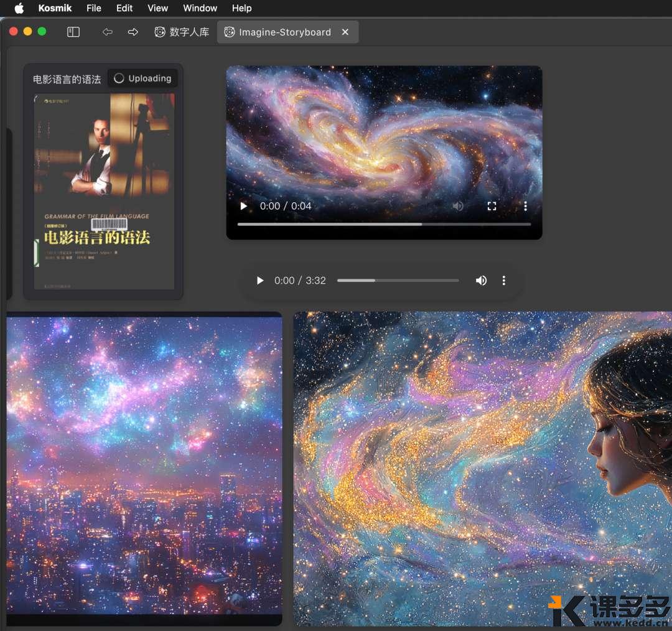This screenshot has height=631, width=672.
Task: Select the Imagine-Storyboard tab
Action: coord(287,32)
